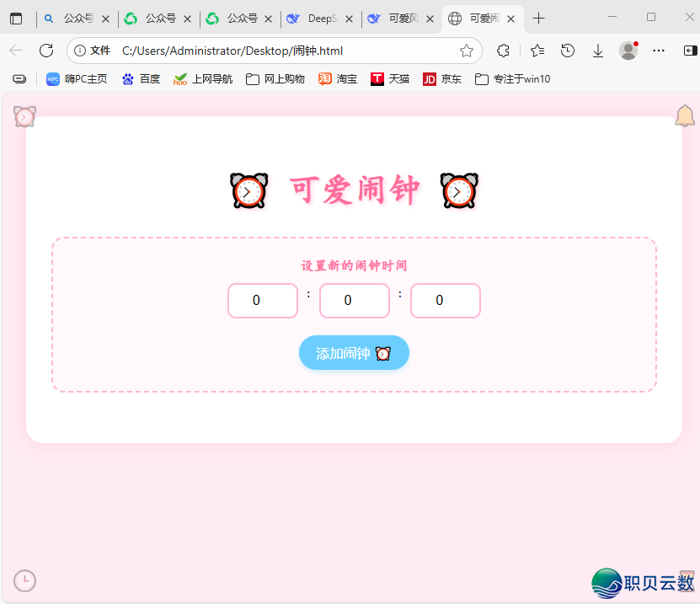Open the sidebar panel icon in the toolbar
The image size is (700, 604).
(690, 51)
